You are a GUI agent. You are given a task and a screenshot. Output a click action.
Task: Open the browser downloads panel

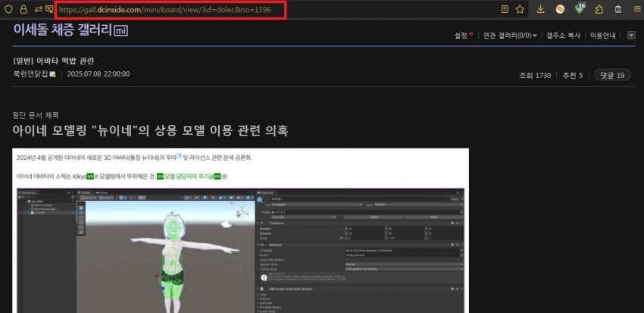tap(541, 9)
